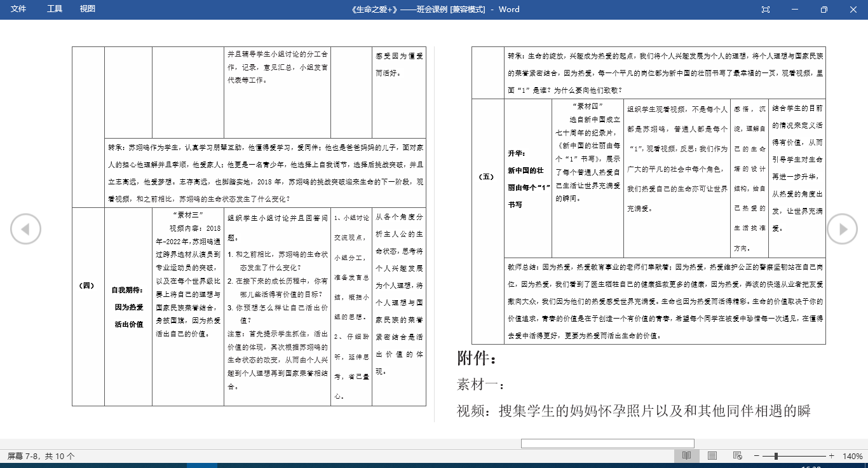Screen dimensions: 868x468
Task: Open the 视图 menu
Action: (x=87, y=10)
